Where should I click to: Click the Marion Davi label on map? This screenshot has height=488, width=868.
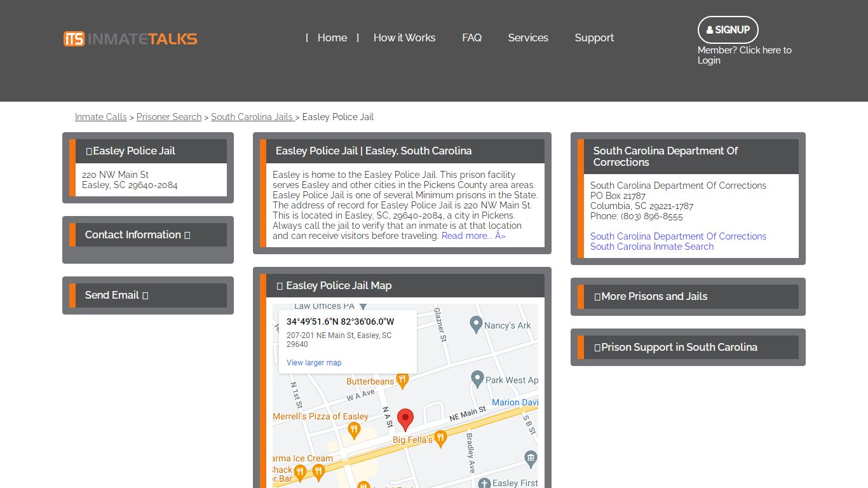[x=515, y=402]
